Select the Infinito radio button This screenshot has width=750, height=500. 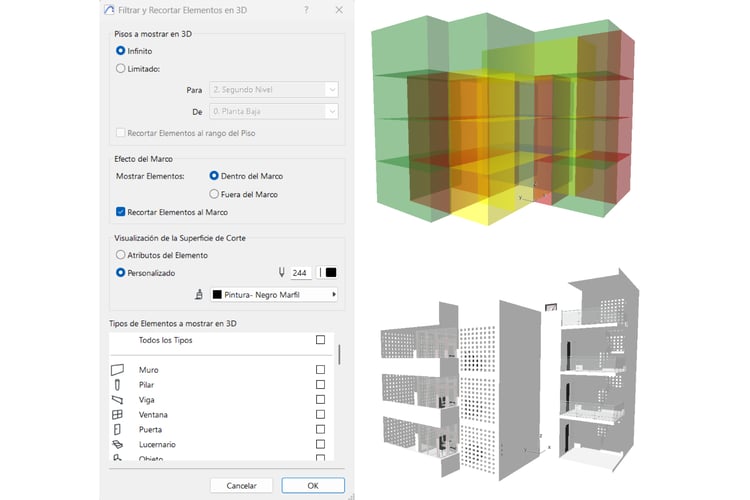(121, 51)
